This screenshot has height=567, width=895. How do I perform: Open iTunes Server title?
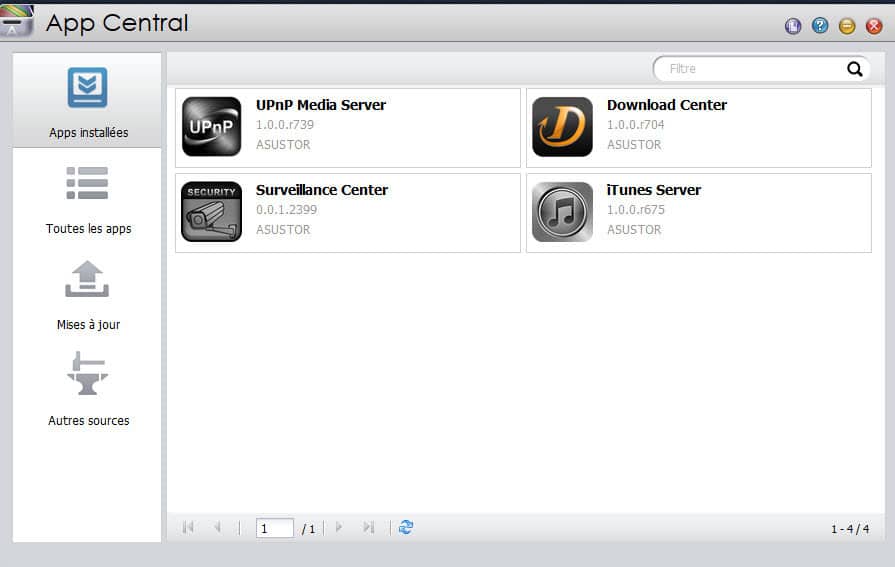coord(654,190)
